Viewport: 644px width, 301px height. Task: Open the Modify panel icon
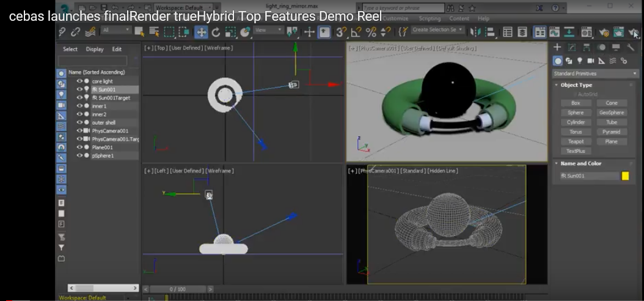[572, 47]
